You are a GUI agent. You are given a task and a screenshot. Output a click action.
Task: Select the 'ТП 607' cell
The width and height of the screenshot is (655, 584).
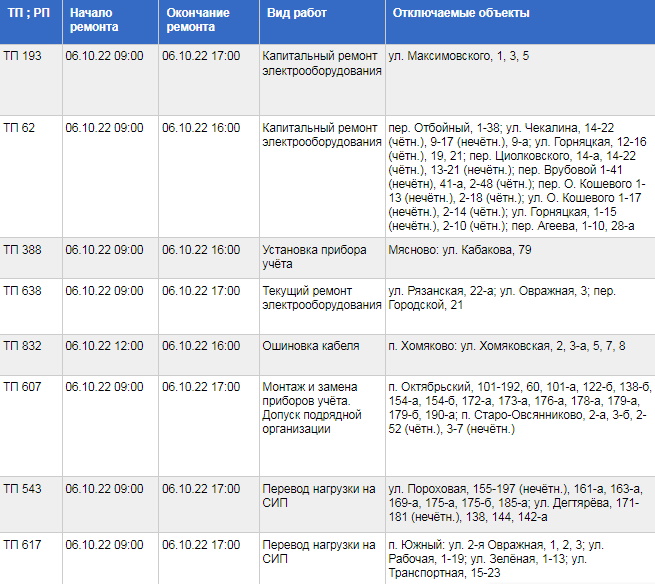[x=22, y=387]
